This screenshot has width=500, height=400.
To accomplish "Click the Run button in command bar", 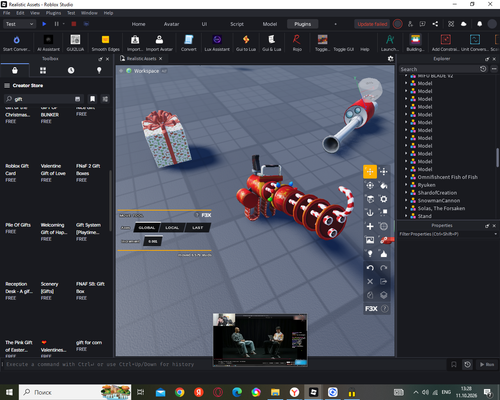I will tap(487, 364).
